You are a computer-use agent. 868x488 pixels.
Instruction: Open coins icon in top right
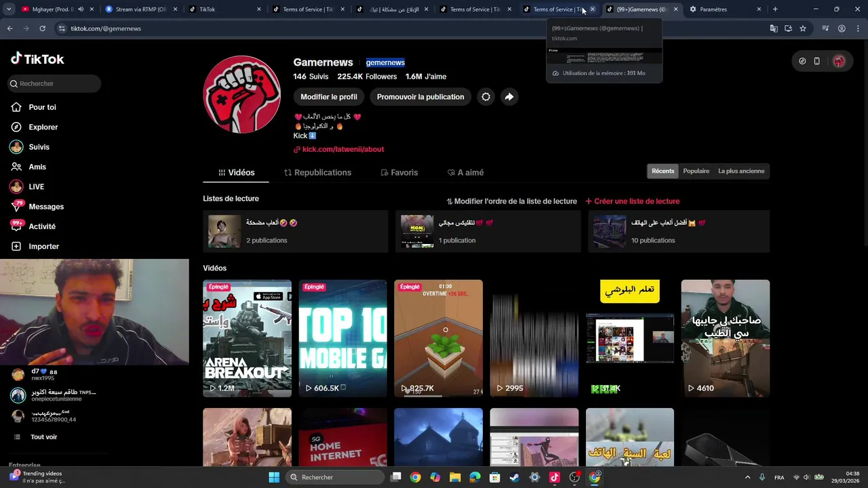[x=802, y=61]
